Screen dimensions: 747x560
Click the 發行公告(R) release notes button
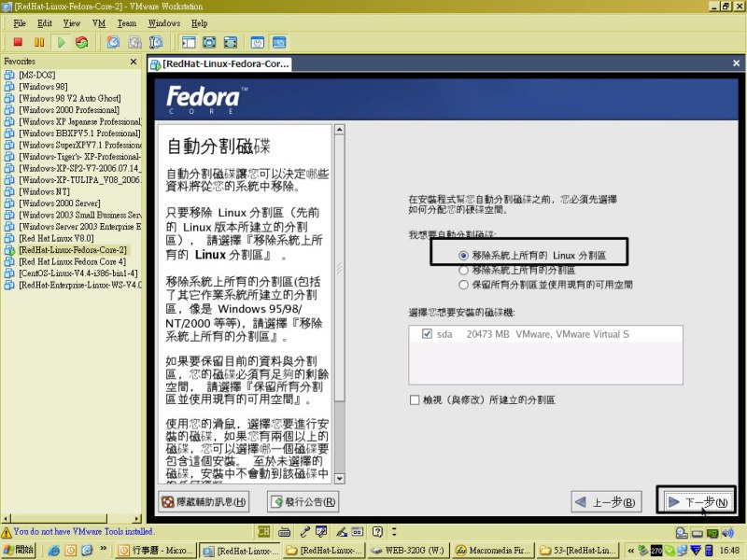point(303,502)
